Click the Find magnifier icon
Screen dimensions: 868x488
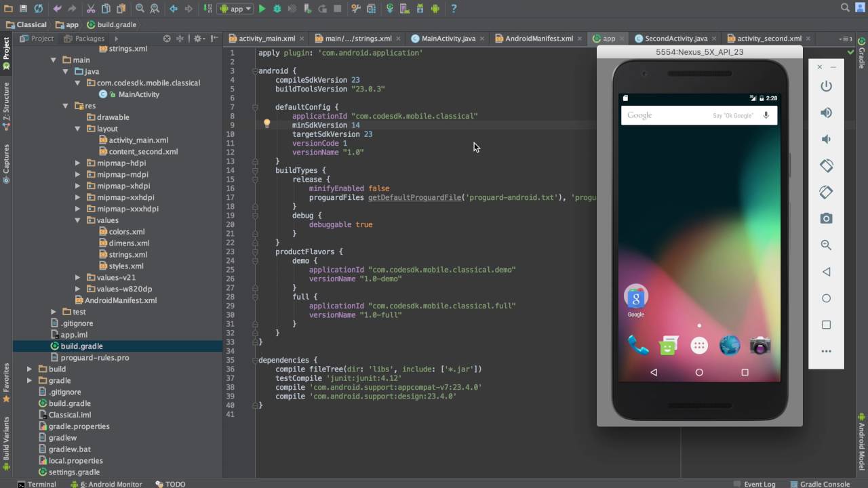tap(140, 9)
